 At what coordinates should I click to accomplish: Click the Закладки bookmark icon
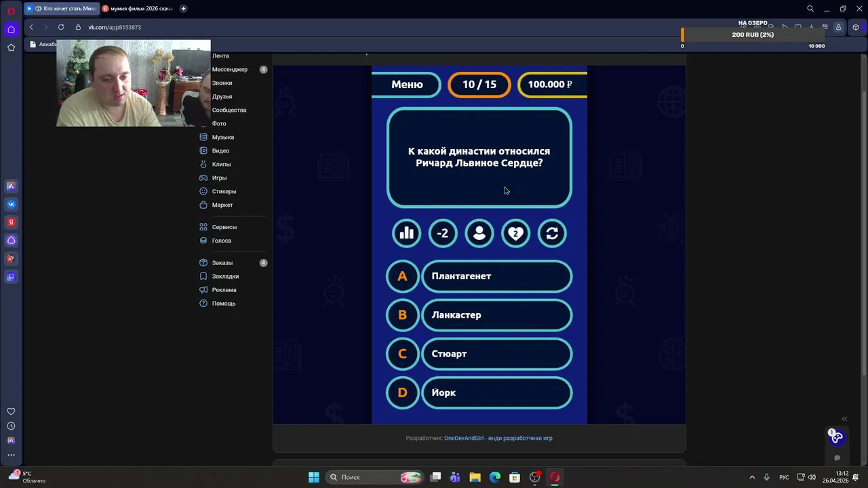[203, 277]
